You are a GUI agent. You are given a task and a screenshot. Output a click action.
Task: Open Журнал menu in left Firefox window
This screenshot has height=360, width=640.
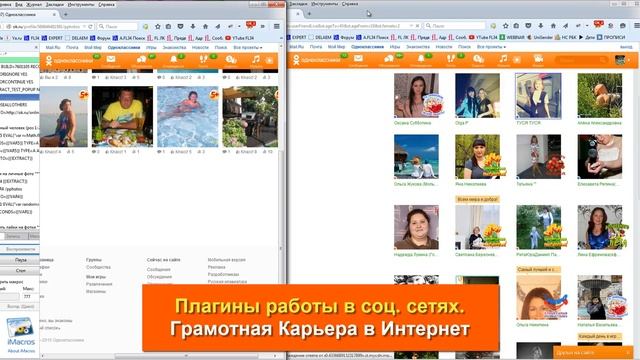pyautogui.click(x=33, y=4)
